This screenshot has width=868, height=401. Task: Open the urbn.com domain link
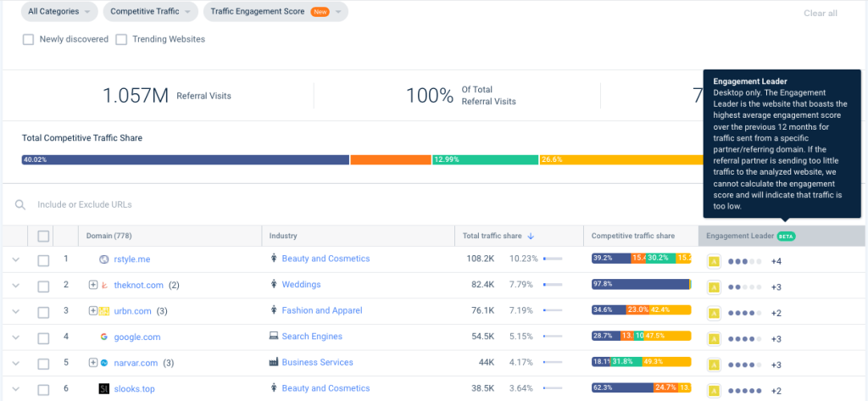point(132,311)
